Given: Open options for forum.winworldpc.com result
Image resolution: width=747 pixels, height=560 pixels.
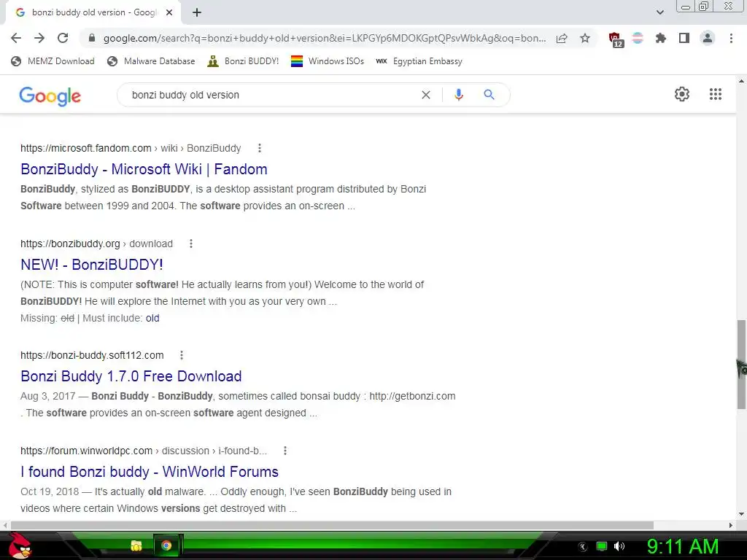Looking at the screenshot, I should [x=285, y=451].
